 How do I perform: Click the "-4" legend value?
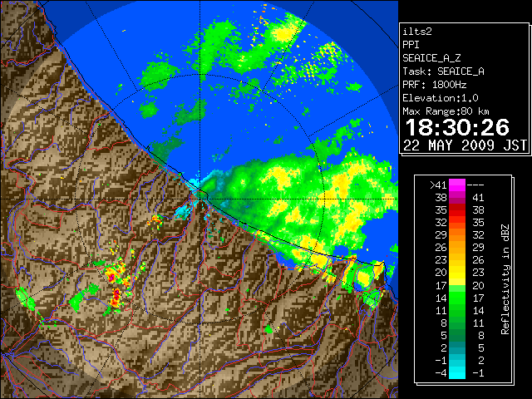coord(441,372)
